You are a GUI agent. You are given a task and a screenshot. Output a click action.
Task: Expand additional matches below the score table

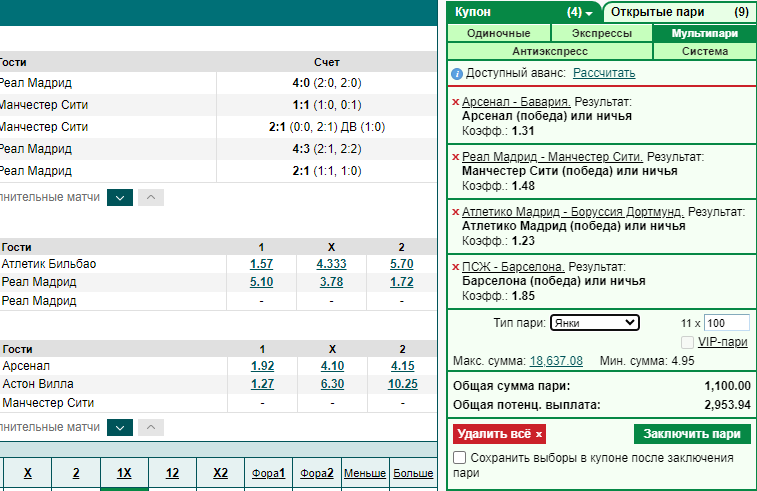tap(120, 197)
